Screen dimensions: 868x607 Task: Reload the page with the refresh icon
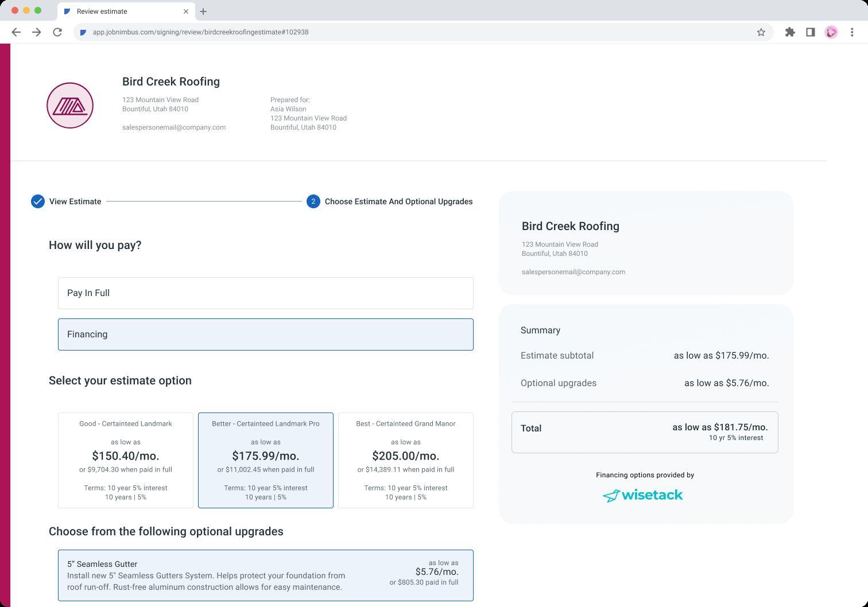[x=57, y=32]
